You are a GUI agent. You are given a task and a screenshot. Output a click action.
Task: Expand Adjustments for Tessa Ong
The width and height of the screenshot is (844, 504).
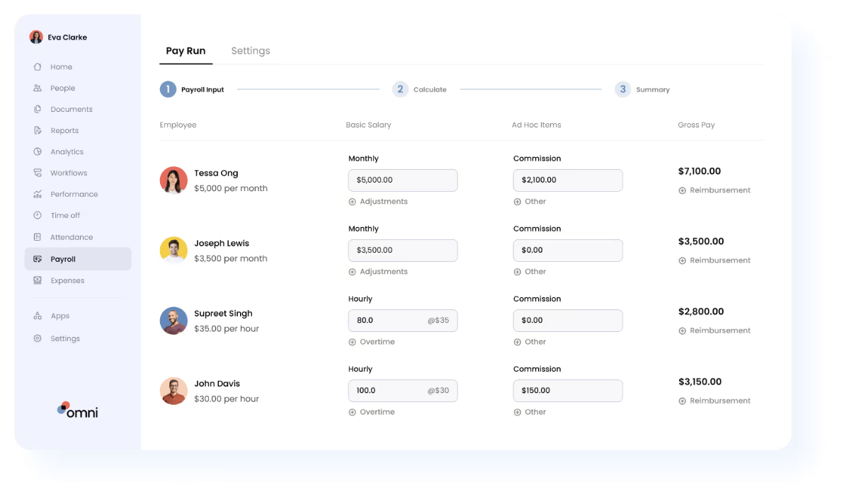[379, 202]
